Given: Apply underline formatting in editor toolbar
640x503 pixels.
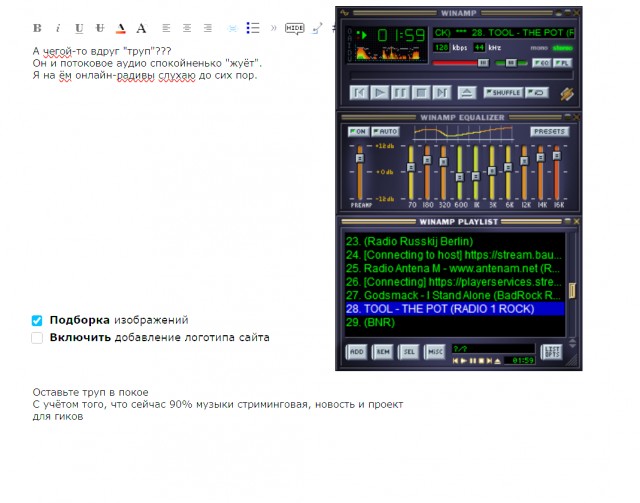Looking at the screenshot, I should pyautogui.click(x=79, y=28).
